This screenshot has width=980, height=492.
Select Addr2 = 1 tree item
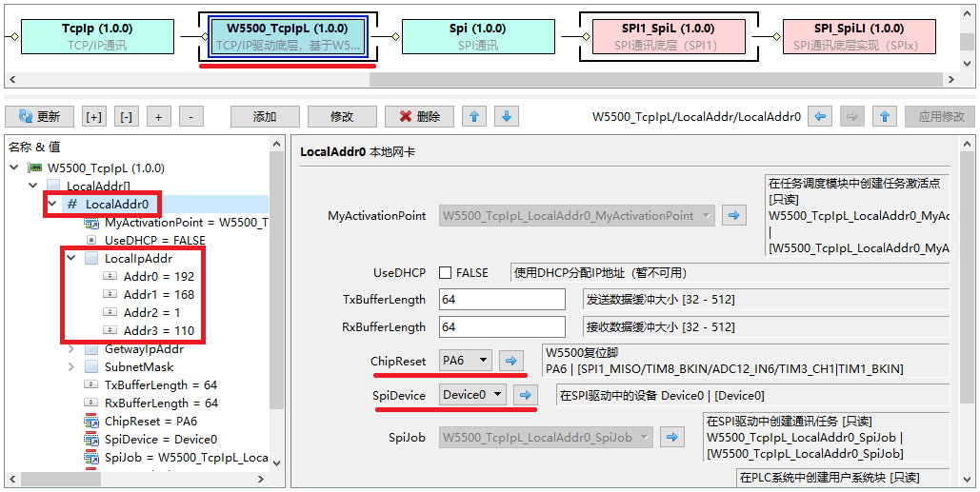point(151,313)
